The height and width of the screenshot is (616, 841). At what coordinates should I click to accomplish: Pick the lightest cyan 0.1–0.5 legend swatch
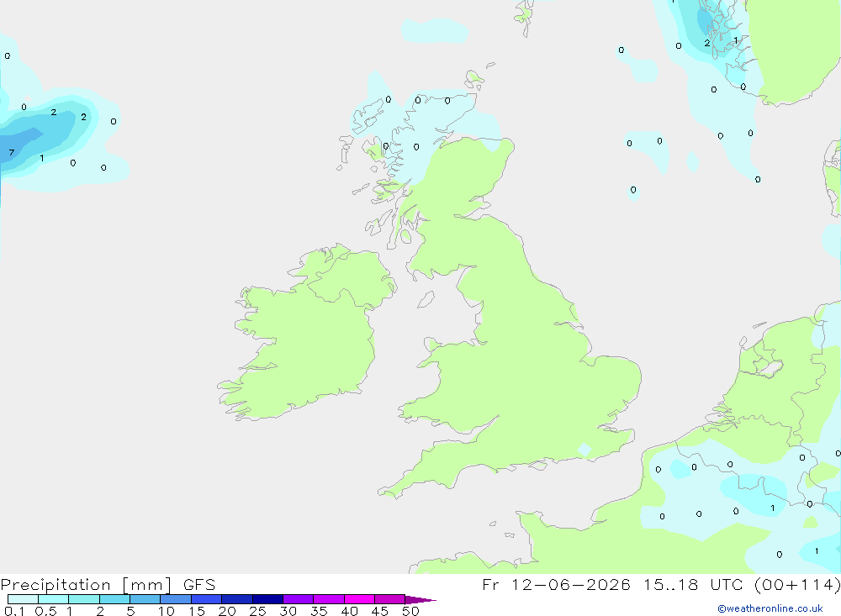23,599
